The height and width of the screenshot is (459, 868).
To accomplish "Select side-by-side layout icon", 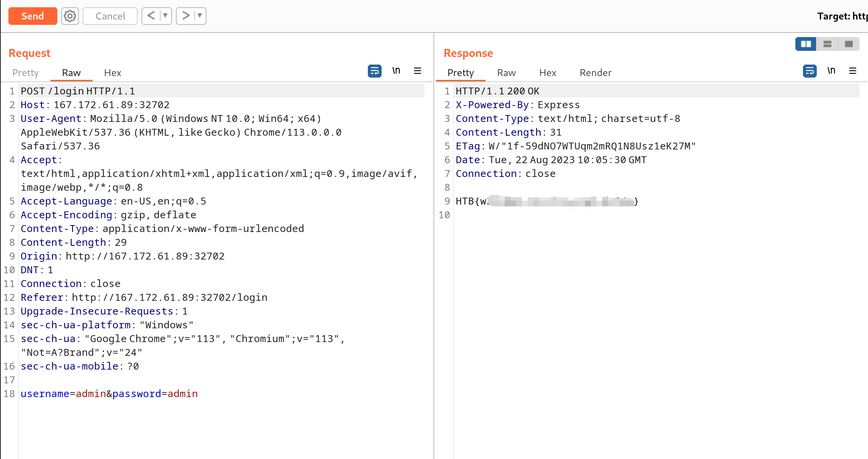I will point(806,44).
